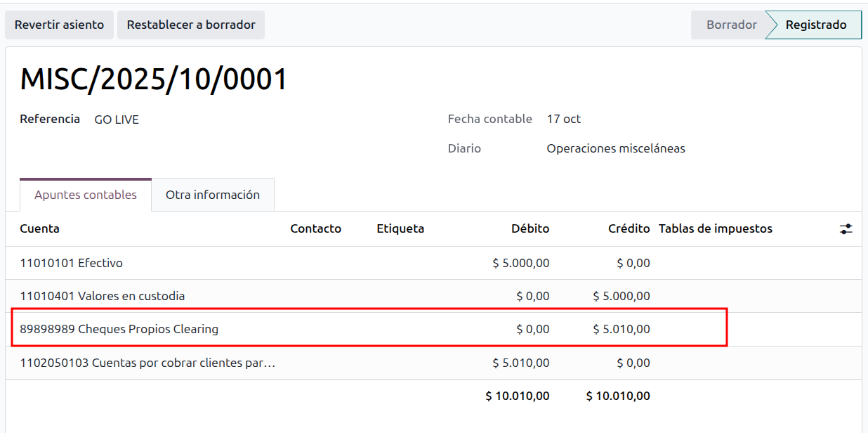Open the Diario Operaciones misceláneas field
The width and height of the screenshot is (868, 433).
(x=615, y=148)
